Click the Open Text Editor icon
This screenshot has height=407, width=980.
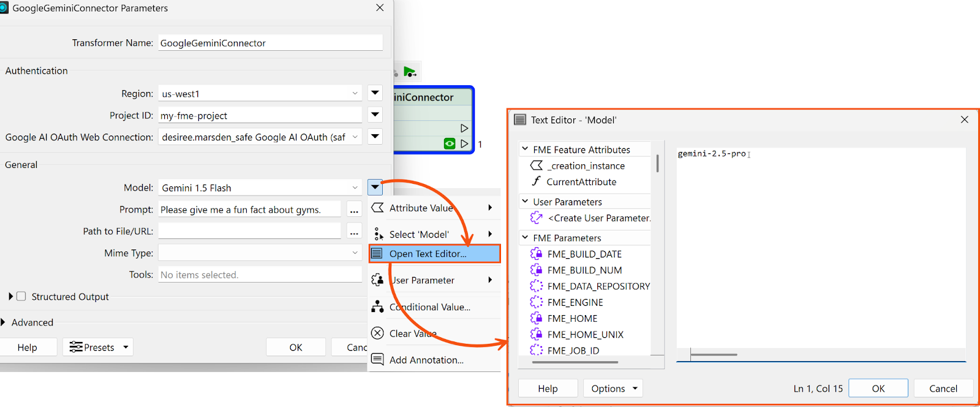pos(377,254)
